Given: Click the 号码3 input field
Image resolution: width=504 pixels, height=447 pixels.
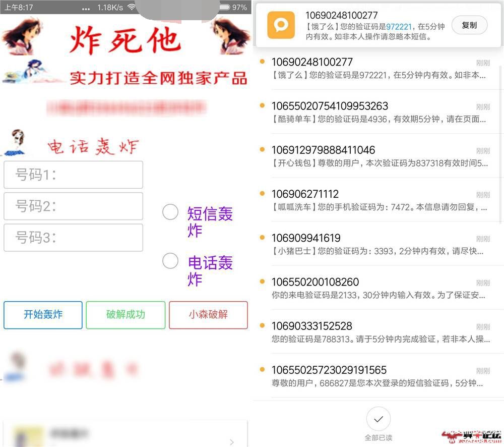Looking at the screenshot, I should [x=73, y=238].
